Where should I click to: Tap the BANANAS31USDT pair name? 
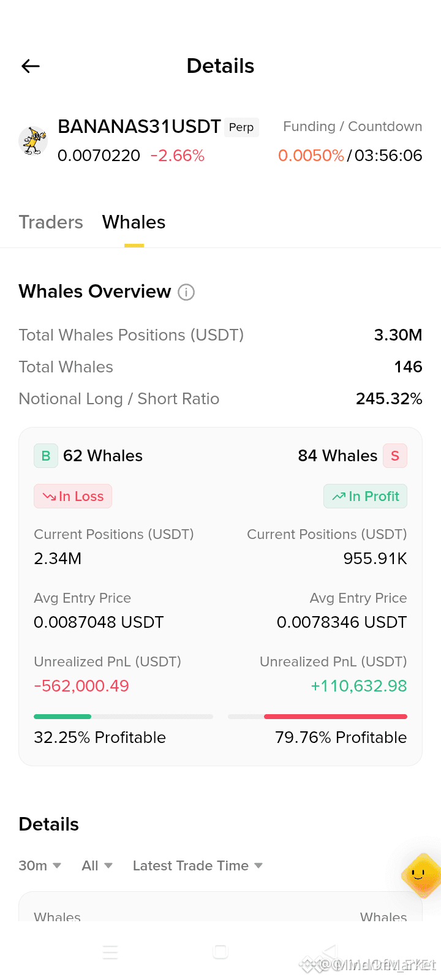tap(139, 127)
